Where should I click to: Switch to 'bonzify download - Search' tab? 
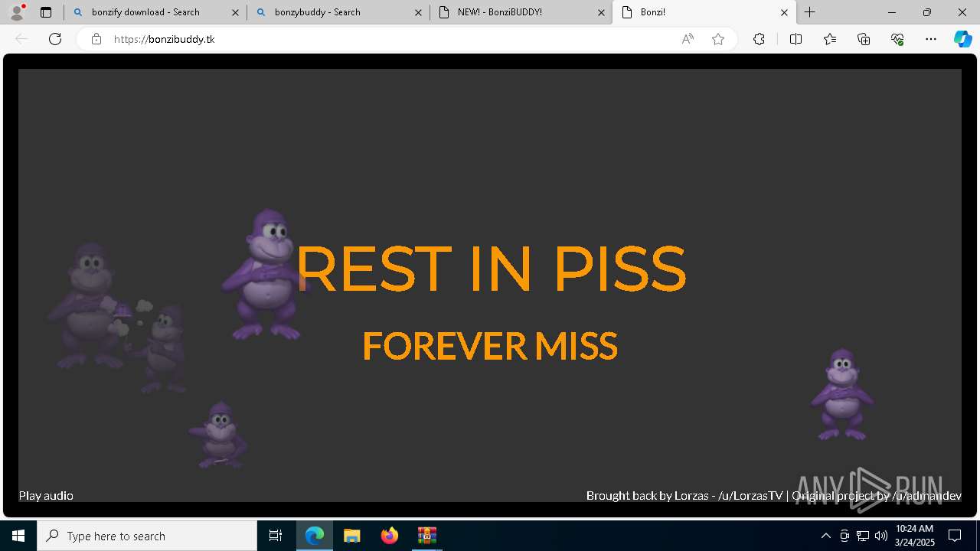(x=155, y=12)
